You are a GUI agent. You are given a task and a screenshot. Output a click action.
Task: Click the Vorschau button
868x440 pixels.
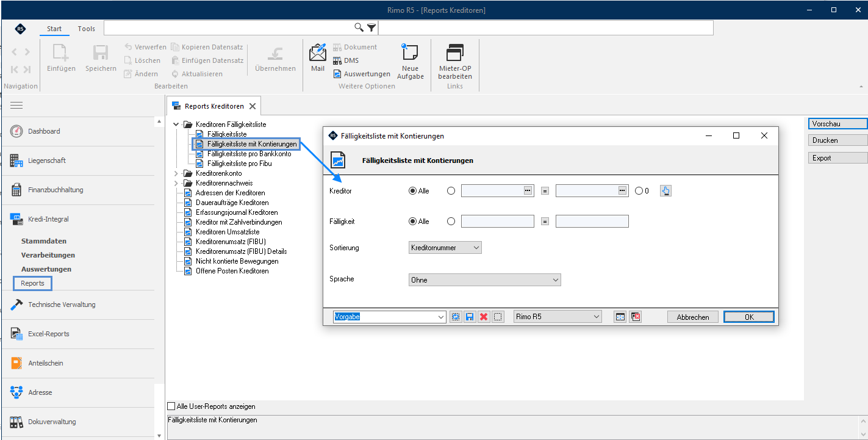point(838,124)
